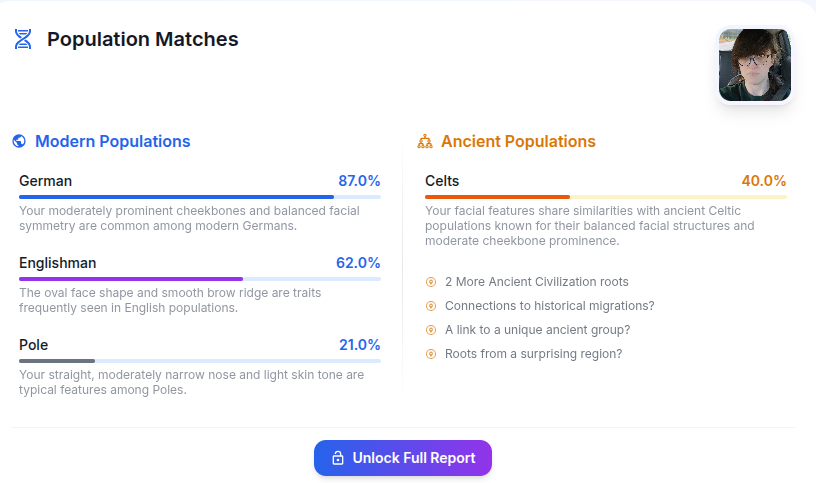Click the pin icon beside 'Roots from a surprising region?'
Viewport: 816px width, 483px height.
[431, 354]
